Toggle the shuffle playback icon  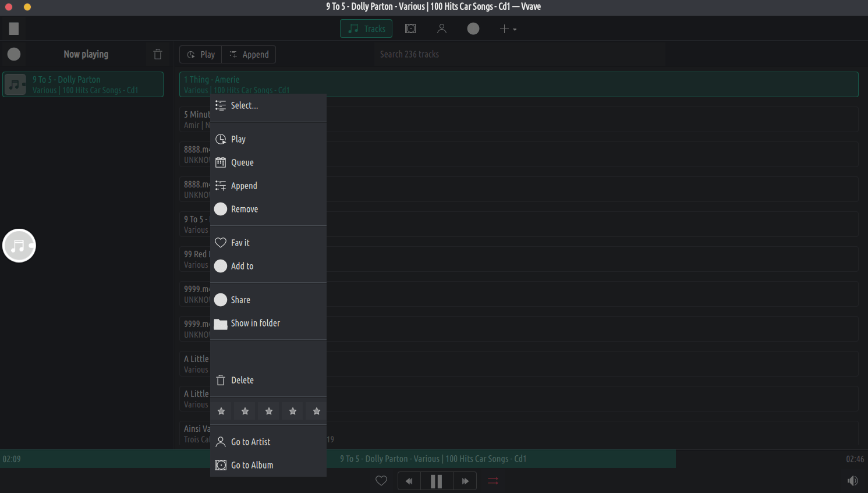[x=493, y=481]
